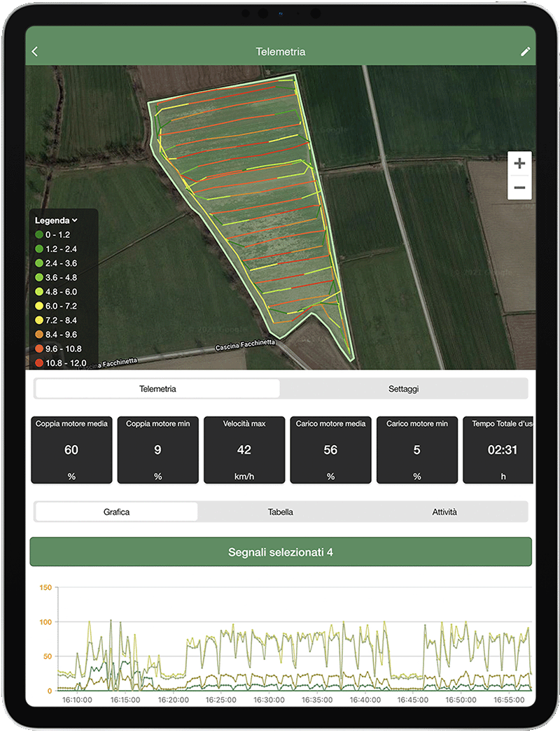Open the Attività tab
The height and width of the screenshot is (732, 560).
point(448,512)
